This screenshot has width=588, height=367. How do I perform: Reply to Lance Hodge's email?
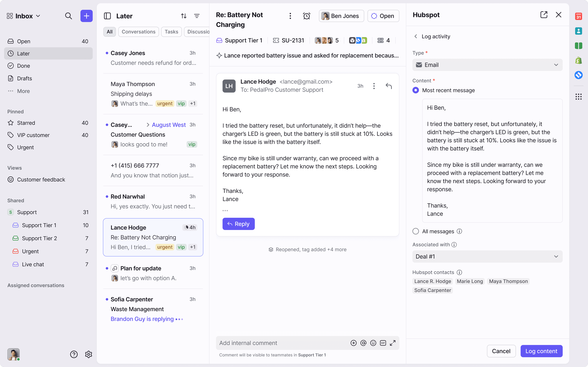click(238, 223)
